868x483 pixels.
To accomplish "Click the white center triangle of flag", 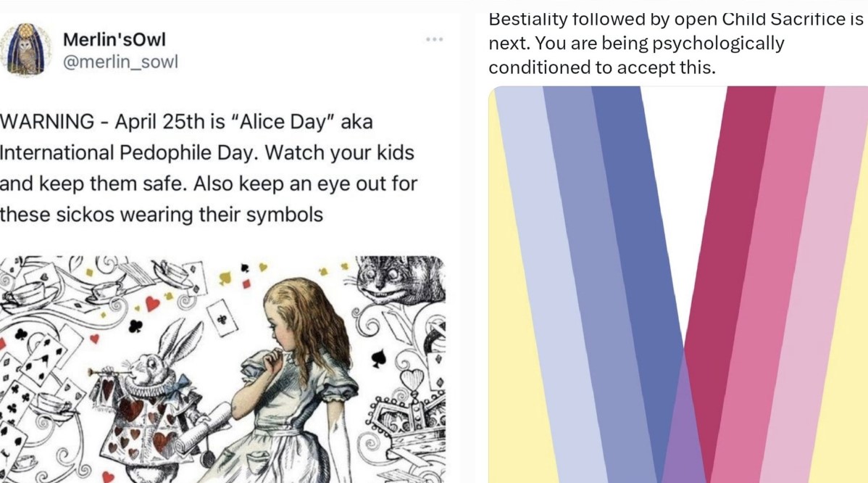I will click(x=685, y=181).
